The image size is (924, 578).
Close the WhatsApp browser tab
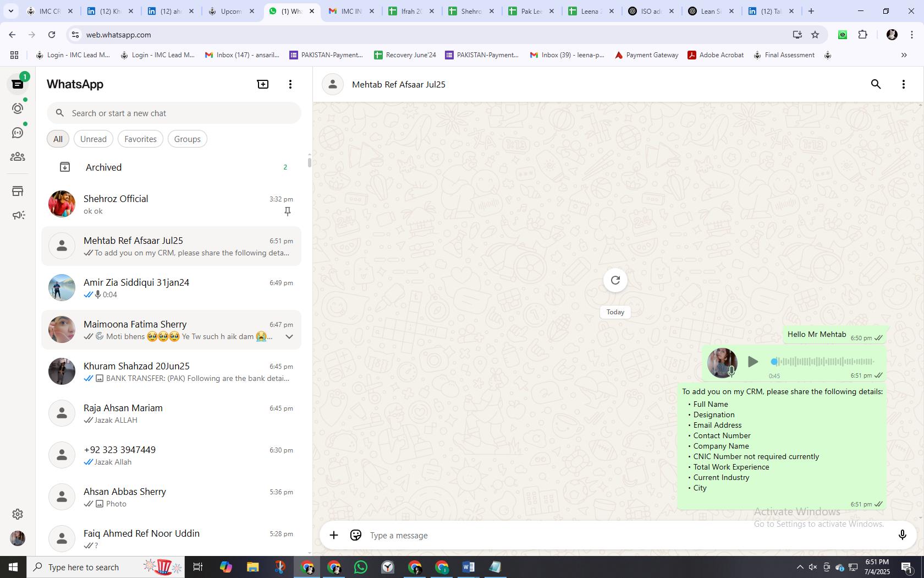[311, 11]
